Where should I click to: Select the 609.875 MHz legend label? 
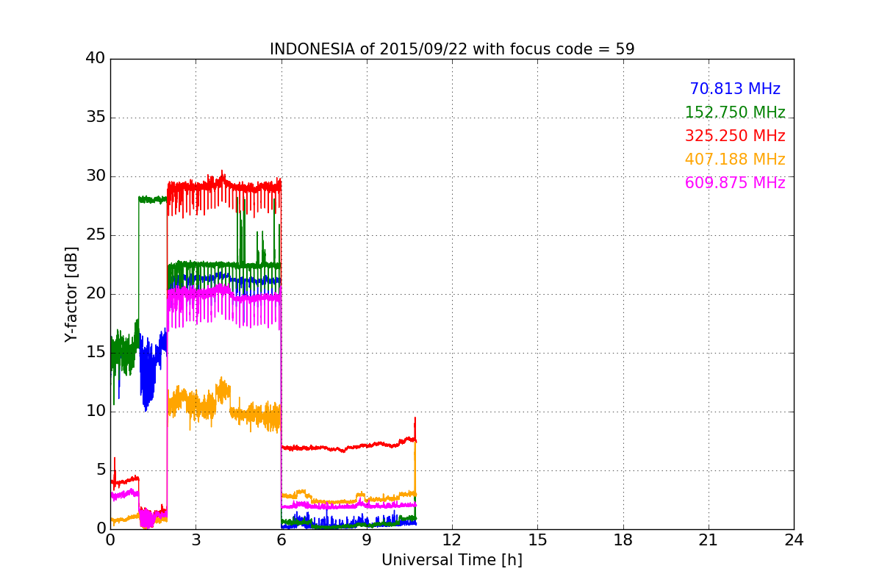(x=735, y=183)
